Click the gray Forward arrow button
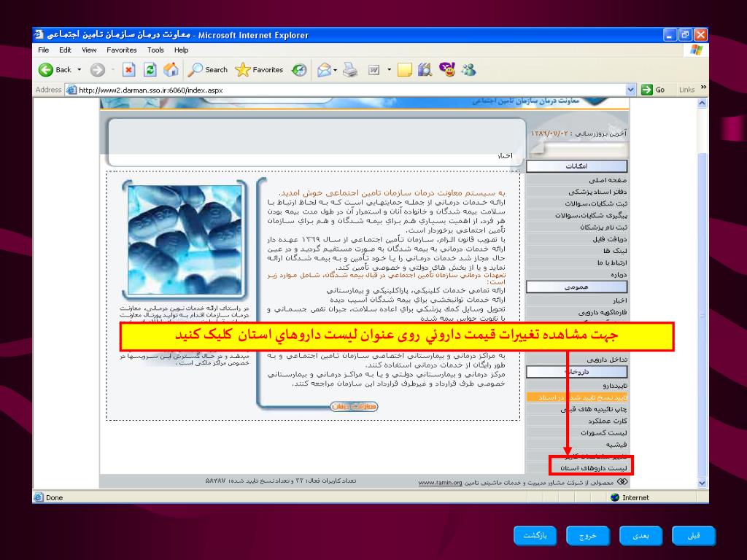 [98, 70]
